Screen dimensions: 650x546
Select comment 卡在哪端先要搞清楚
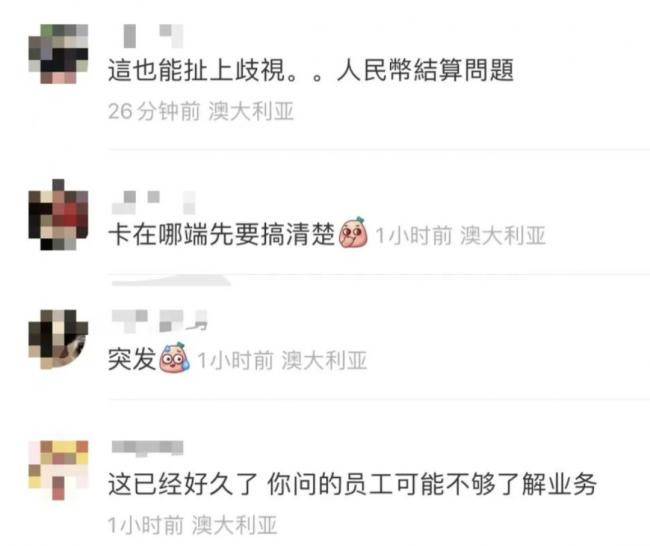tap(221, 234)
